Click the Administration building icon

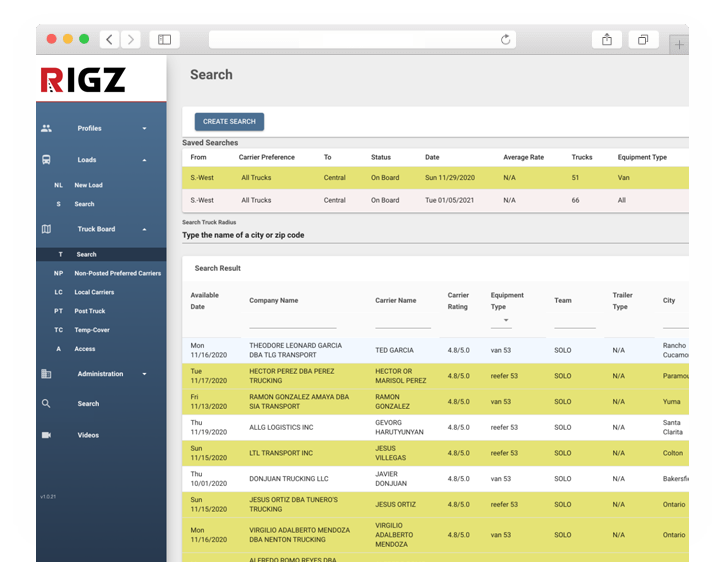tap(46, 374)
